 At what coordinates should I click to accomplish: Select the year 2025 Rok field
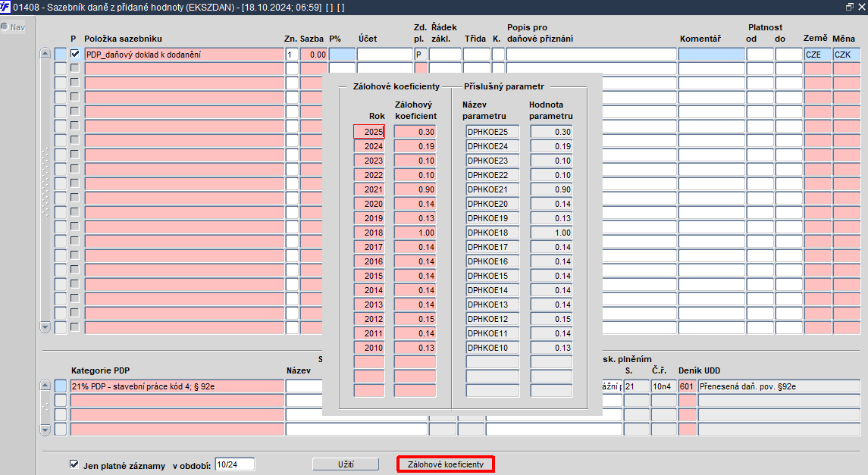(369, 132)
